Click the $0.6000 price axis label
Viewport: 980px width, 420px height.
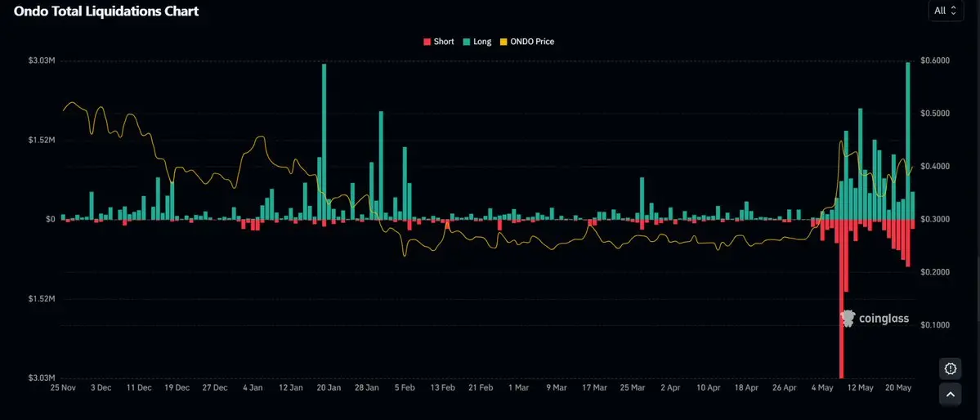(x=935, y=60)
